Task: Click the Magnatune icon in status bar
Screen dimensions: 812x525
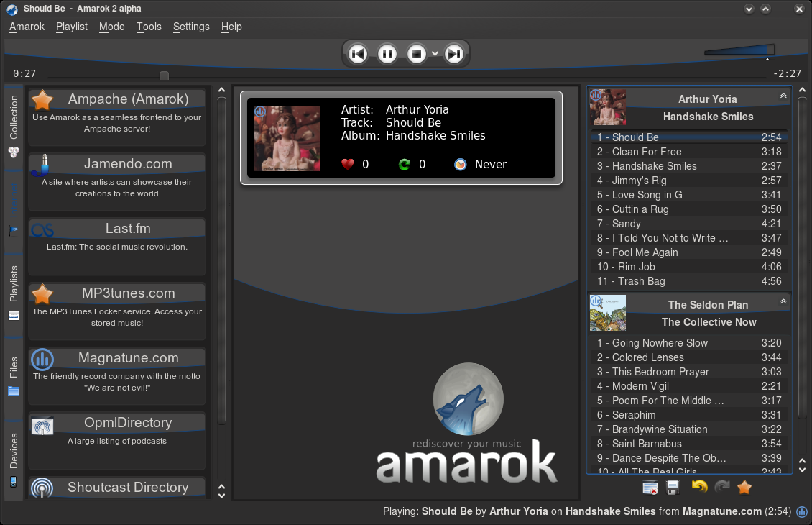Action: (802, 512)
